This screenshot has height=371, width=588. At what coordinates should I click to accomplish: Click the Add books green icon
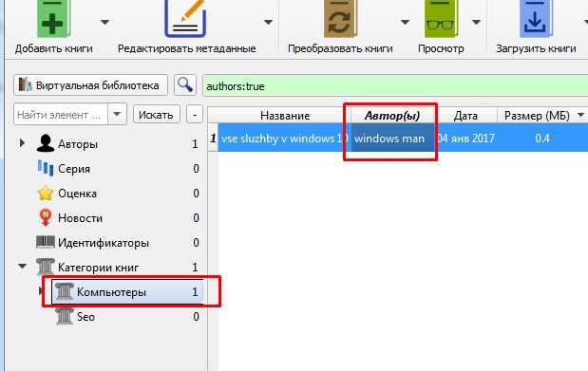coord(52,19)
